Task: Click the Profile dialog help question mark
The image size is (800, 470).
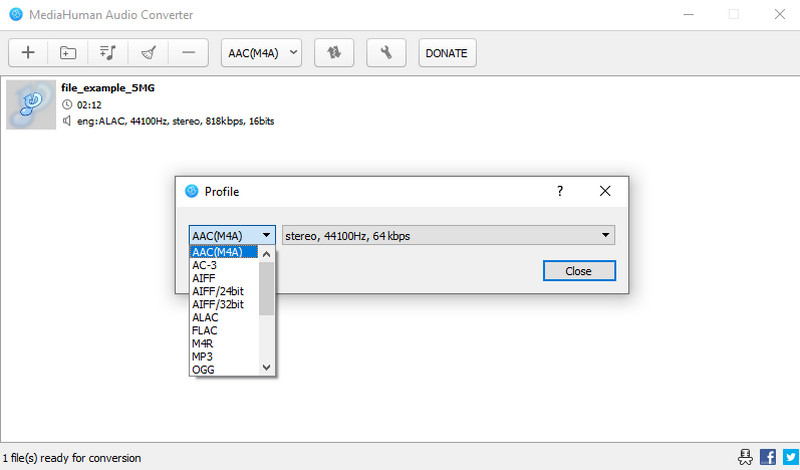Action: pos(560,191)
